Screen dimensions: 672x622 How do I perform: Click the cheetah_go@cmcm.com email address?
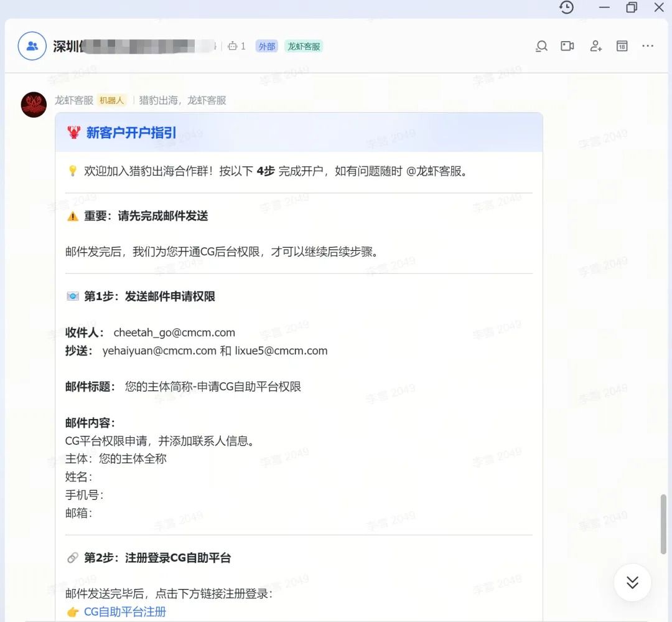(174, 332)
